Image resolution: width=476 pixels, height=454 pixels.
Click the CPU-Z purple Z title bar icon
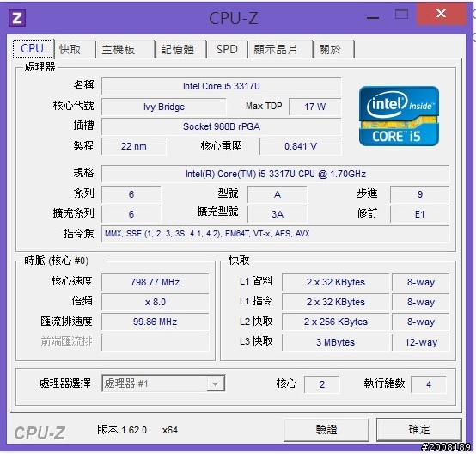17,18
